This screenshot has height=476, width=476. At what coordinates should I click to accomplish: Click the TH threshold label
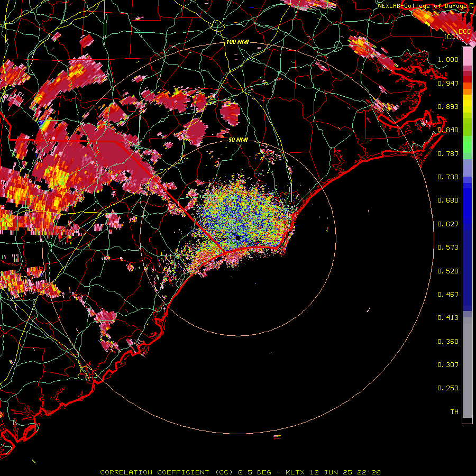454,412
